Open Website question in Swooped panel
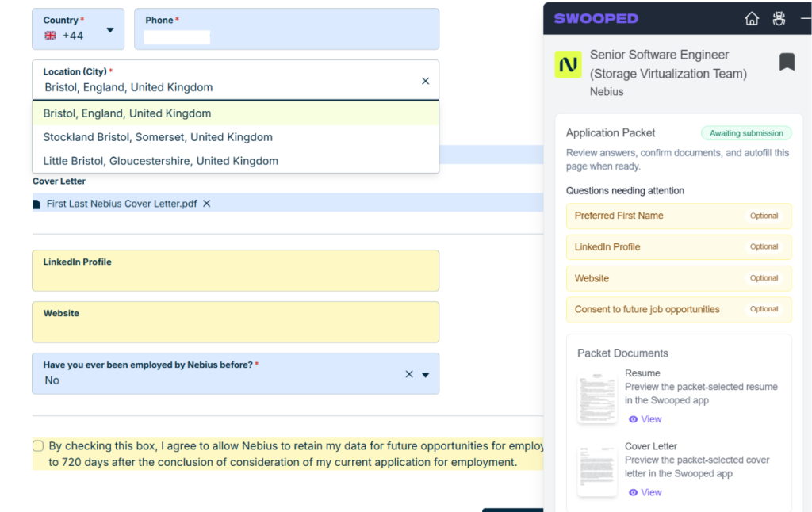 [679, 278]
